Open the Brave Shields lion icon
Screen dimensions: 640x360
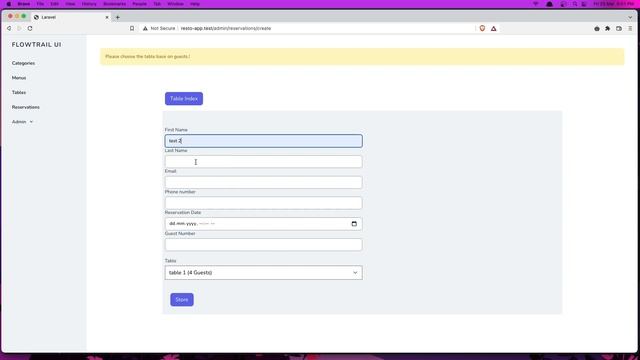tap(482, 29)
